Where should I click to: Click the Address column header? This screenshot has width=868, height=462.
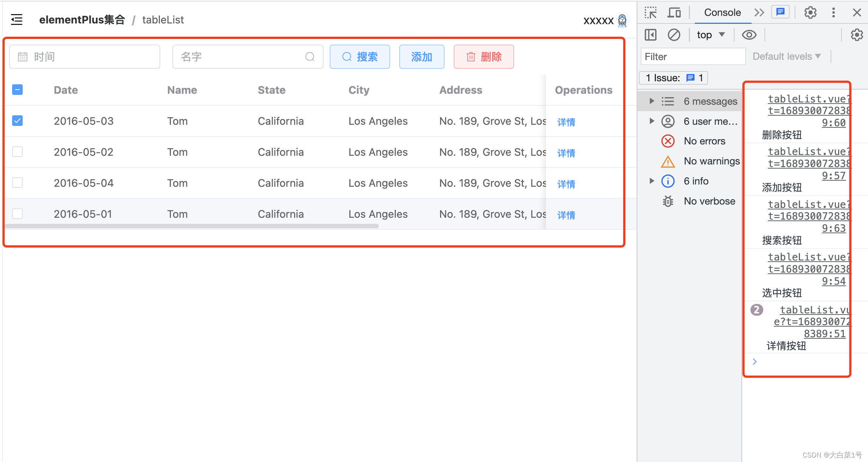[461, 90]
